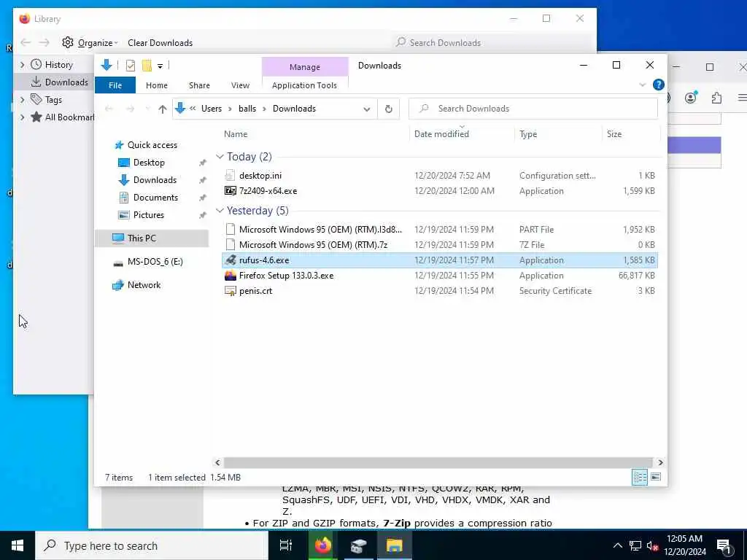Click the Properties quick access toolbar icon
The width and height of the screenshot is (747, 560).
(x=130, y=65)
